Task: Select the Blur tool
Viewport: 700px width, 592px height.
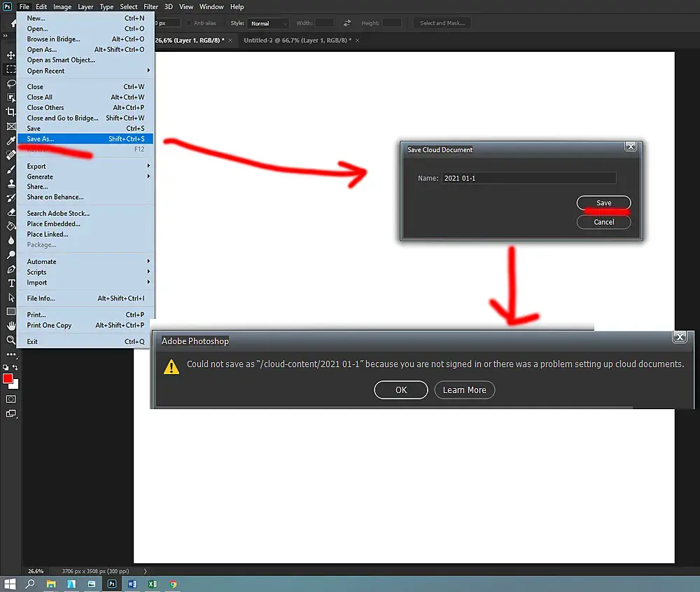Action: coord(10,240)
